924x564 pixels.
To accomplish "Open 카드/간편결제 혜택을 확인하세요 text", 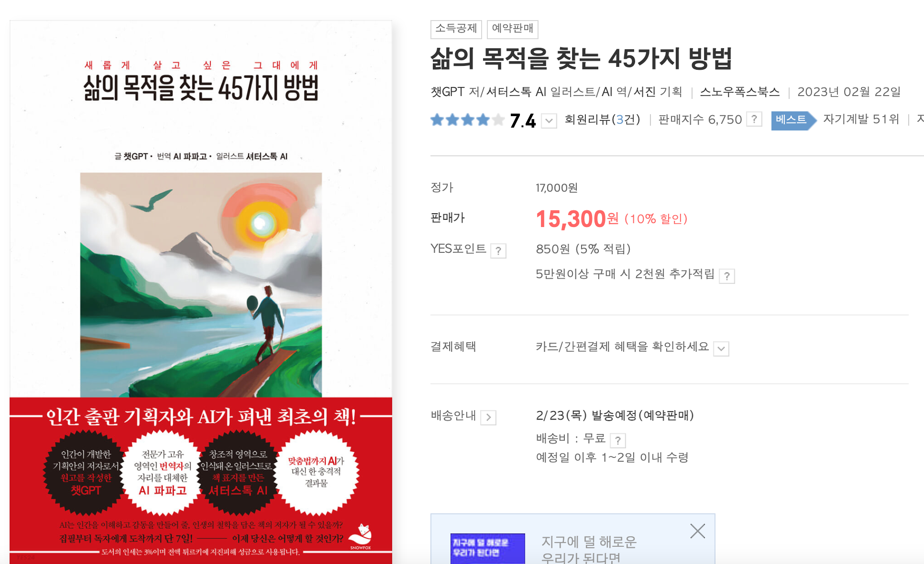I will [x=622, y=347].
